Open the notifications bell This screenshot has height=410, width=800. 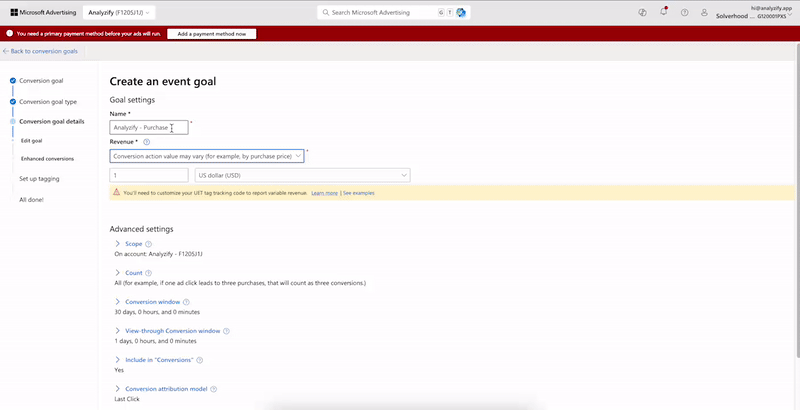click(x=663, y=11)
